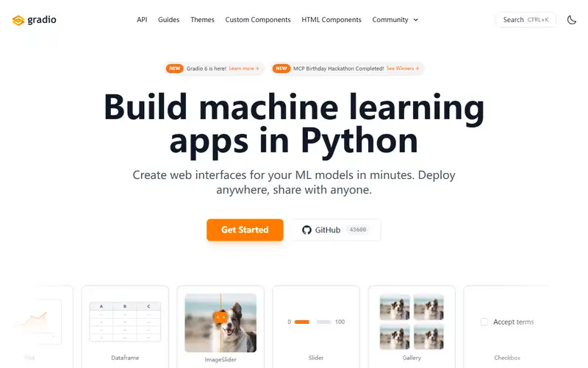Image resolution: width=588 pixels, height=368 pixels.
Task: Click the Gallery card label
Action: (412, 358)
